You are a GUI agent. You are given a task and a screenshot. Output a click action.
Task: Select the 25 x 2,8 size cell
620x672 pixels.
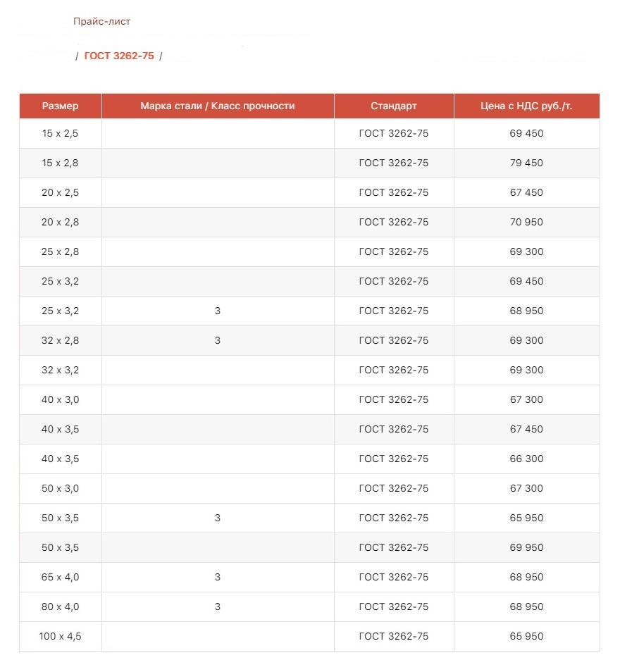pos(61,251)
